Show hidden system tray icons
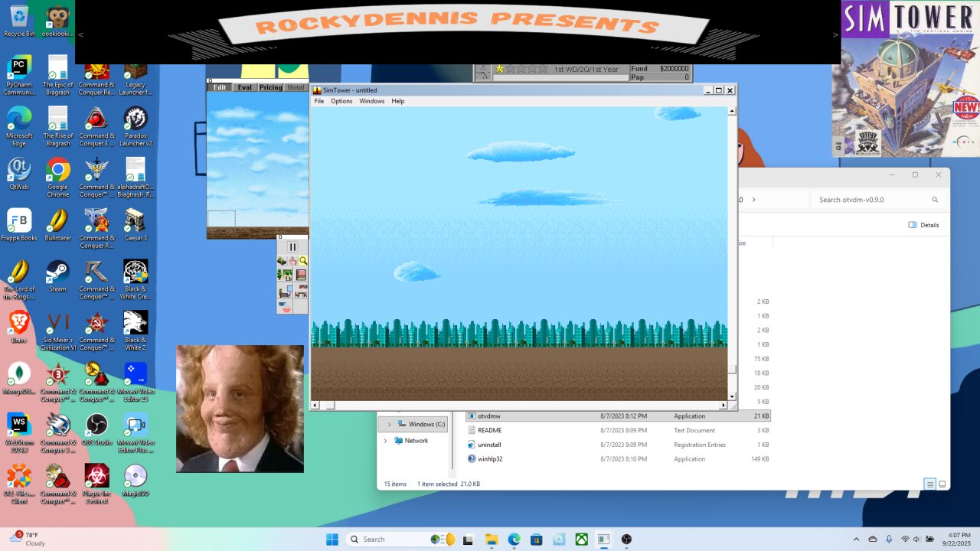 pyautogui.click(x=857, y=540)
